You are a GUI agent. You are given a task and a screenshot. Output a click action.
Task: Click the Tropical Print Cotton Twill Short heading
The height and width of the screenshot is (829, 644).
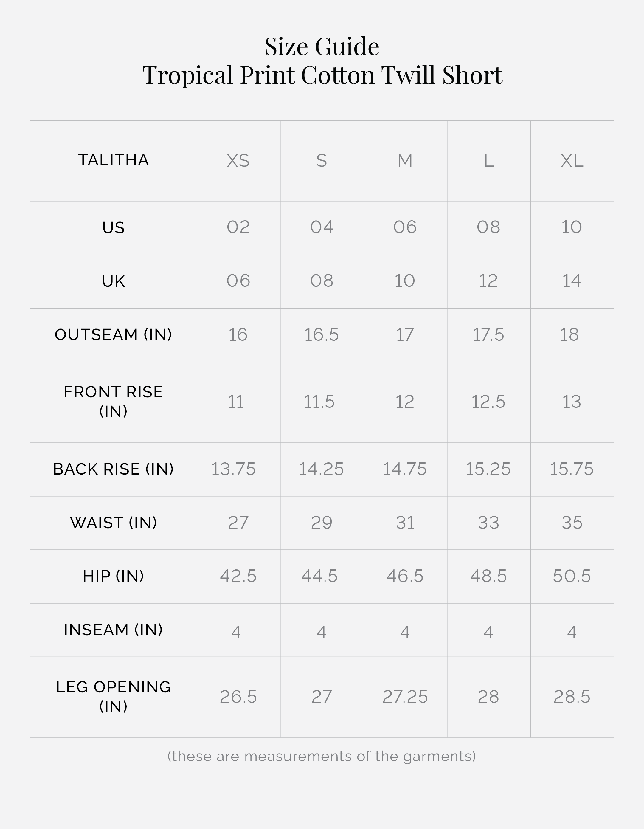tap(322, 75)
